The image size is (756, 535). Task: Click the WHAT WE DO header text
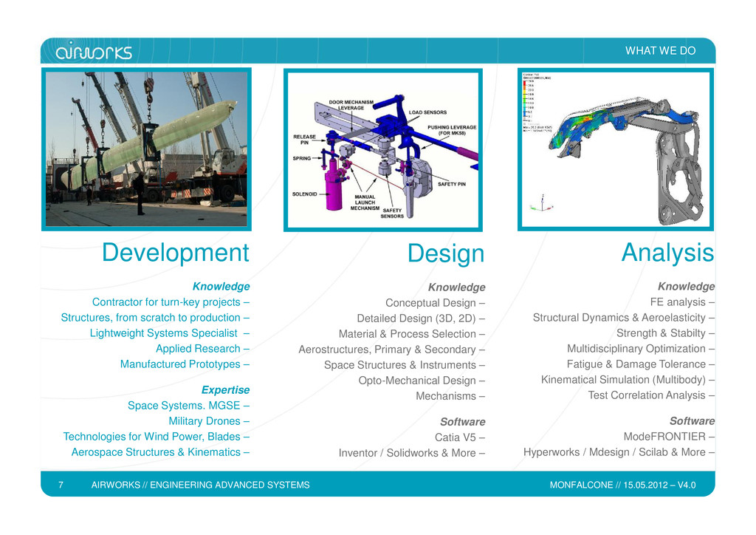[660, 51]
